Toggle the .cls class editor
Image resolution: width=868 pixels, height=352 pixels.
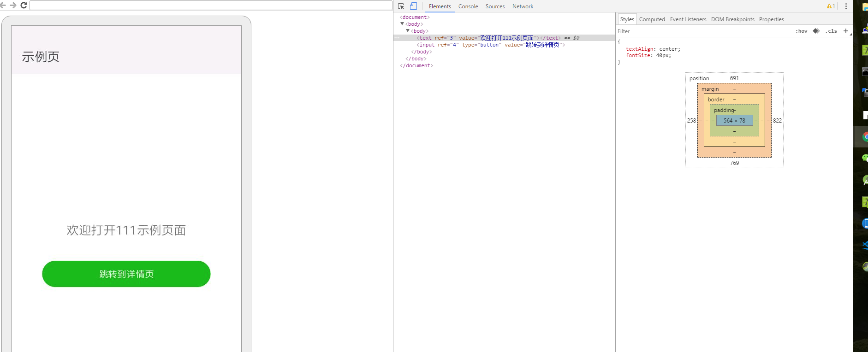(831, 31)
